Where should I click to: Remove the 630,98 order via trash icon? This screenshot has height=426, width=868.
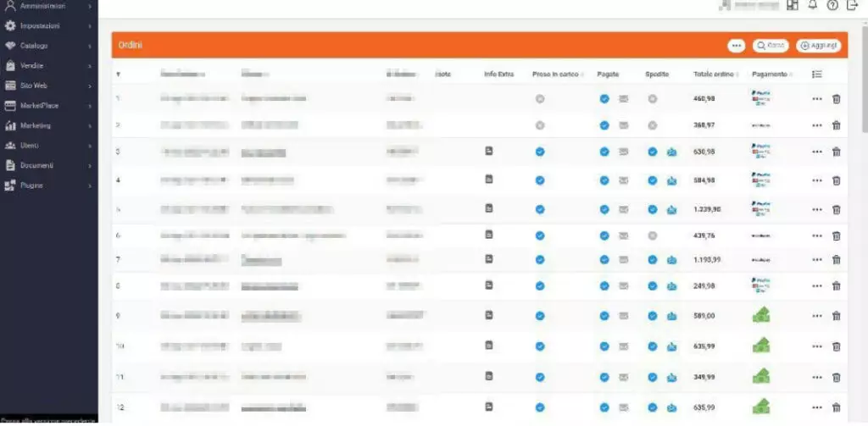click(x=836, y=152)
